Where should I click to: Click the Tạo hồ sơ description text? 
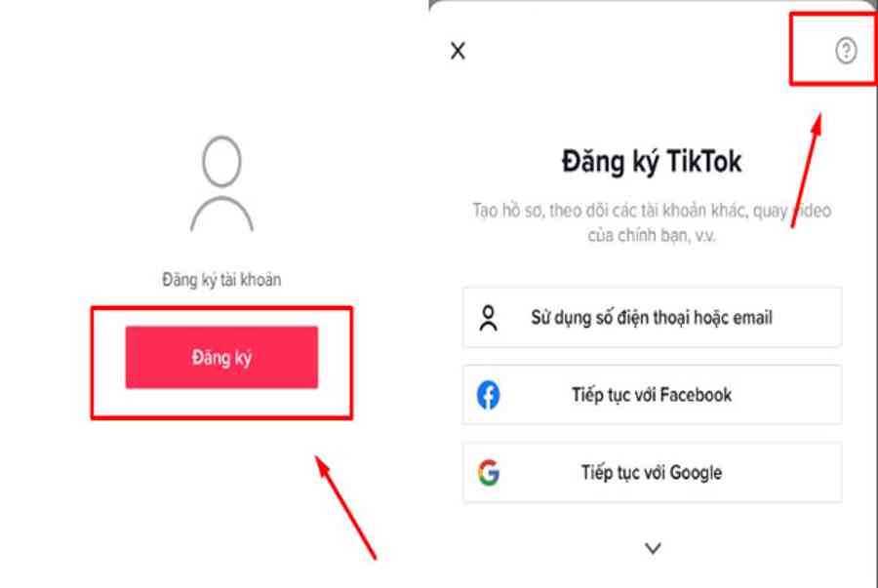652,222
